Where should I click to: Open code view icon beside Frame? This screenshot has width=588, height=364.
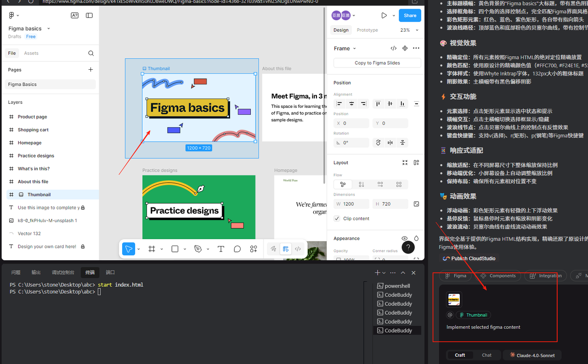click(x=394, y=48)
